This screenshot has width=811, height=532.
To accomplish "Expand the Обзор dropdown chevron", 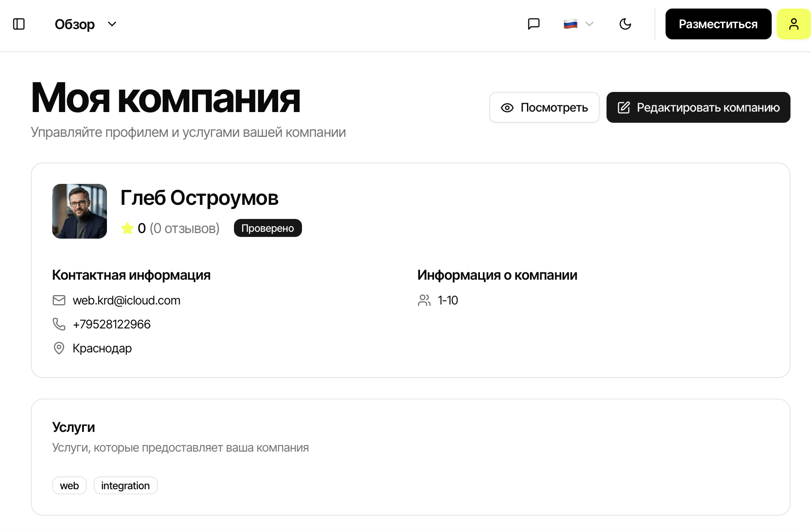I will click(112, 24).
